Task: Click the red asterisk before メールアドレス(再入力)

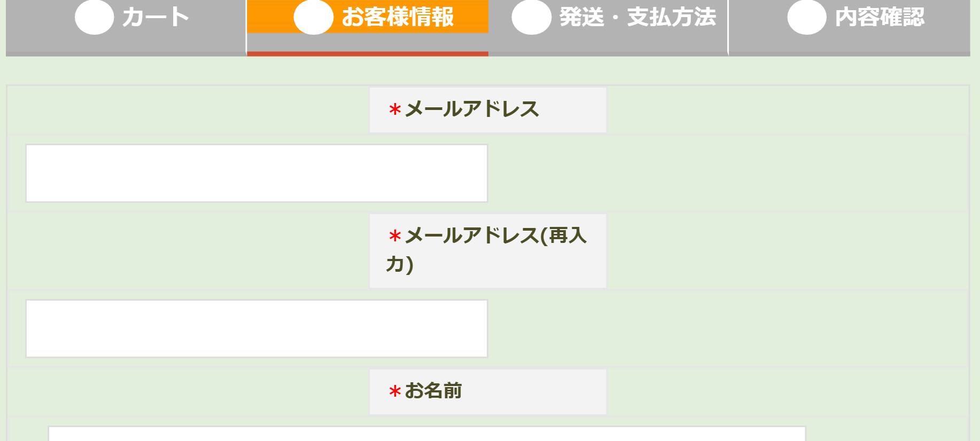Action: (395, 237)
